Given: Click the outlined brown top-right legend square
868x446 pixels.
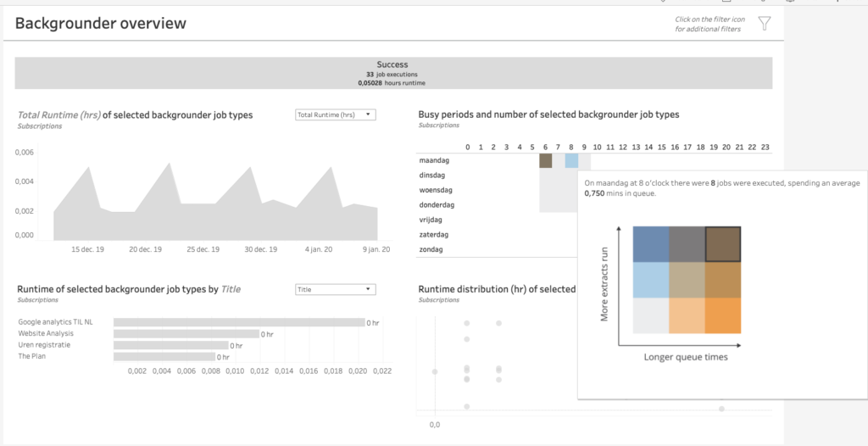Looking at the screenshot, I should 723,244.
